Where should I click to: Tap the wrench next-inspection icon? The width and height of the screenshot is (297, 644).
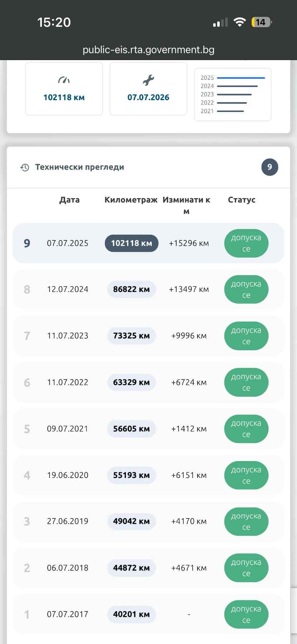(148, 80)
